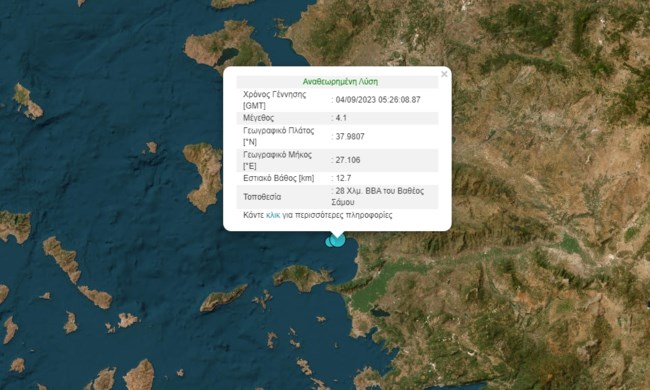650x390 pixels.
Task: Click the 'Μέγεθος' label
Action: click(x=258, y=118)
